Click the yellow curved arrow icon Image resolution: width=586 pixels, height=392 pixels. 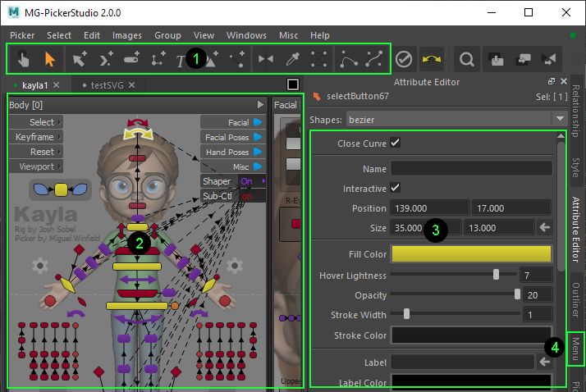click(432, 59)
